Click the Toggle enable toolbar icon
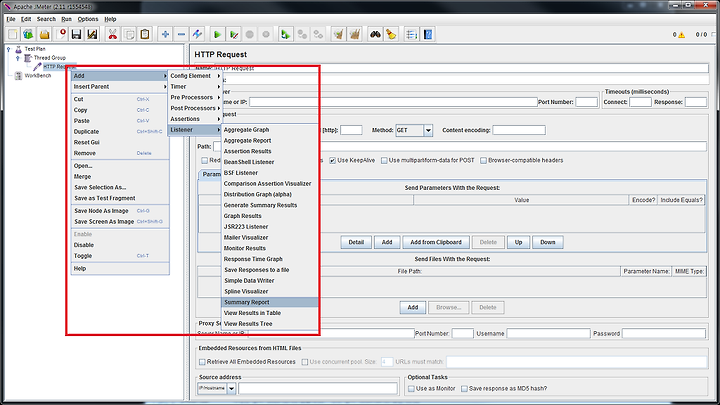Viewport: 720px width, 405px height. [x=197, y=34]
